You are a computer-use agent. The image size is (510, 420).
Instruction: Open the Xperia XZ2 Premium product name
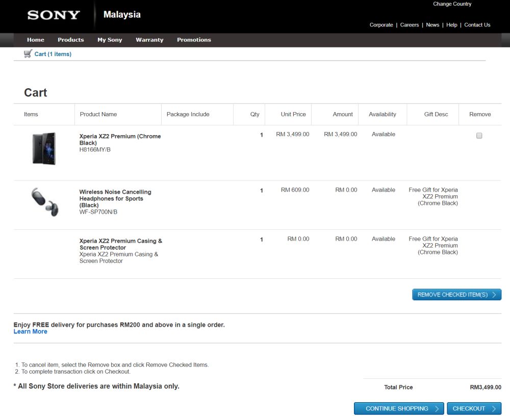coord(120,139)
